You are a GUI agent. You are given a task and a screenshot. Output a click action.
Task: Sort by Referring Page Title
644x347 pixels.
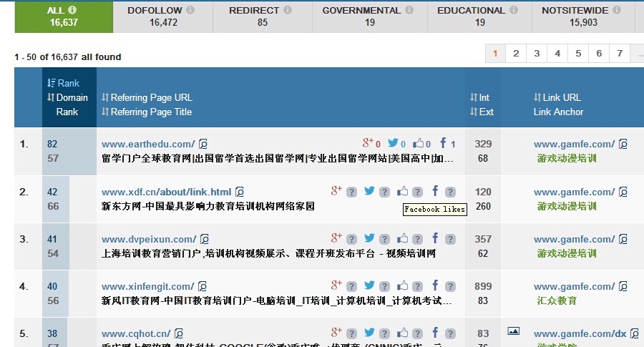147,112
